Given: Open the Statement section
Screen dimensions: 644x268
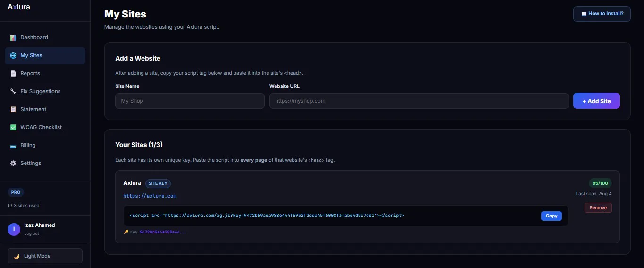Looking at the screenshot, I should pos(45,109).
